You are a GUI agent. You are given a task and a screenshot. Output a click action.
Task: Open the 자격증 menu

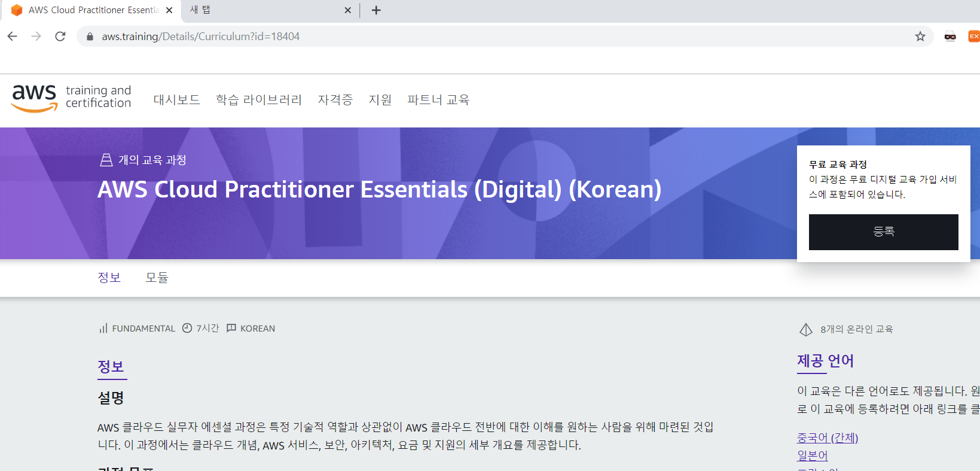[x=335, y=100]
